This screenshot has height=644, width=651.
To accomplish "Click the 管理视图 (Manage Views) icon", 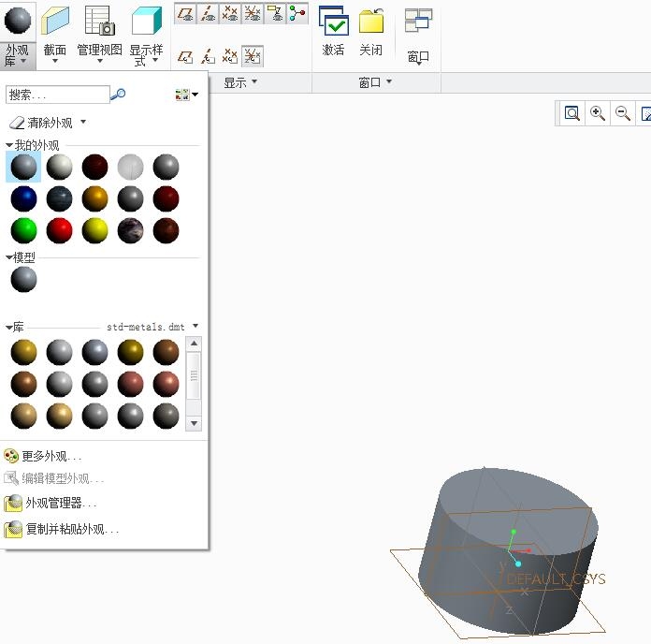I will click(99, 22).
